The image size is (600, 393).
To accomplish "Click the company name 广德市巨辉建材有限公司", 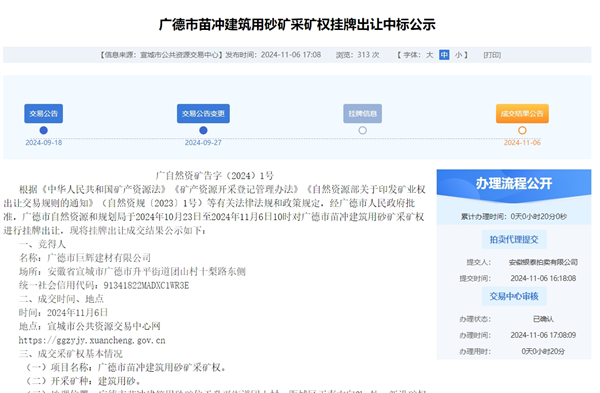I will coord(99,258).
